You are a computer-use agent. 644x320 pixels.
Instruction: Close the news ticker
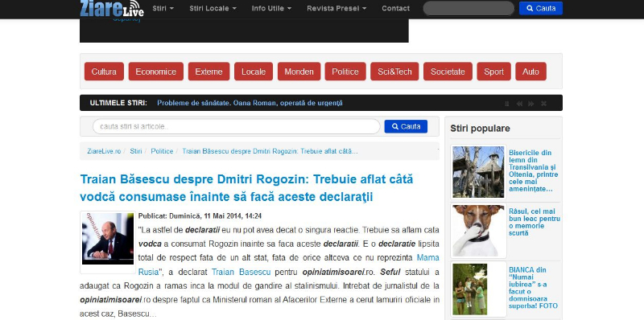(x=543, y=104)
